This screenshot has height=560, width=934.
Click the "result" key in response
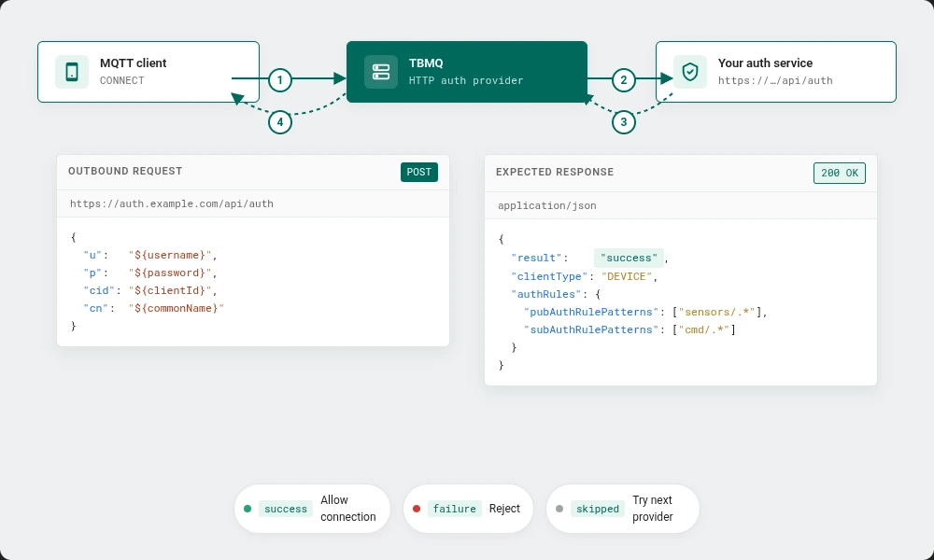pyautogui.click(x=536, y=258)
